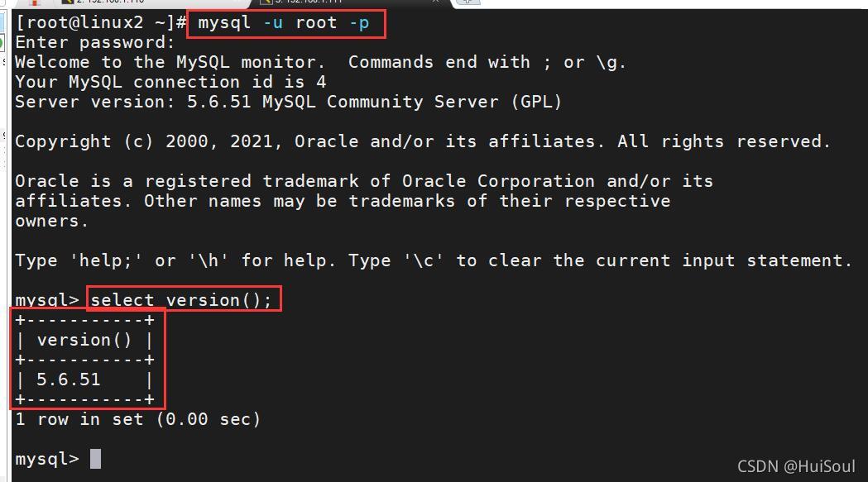Click the highlighted 'mysql -u root -p' command
The width and height of the screenshot is (868, 482).
(x=284, y=23)
